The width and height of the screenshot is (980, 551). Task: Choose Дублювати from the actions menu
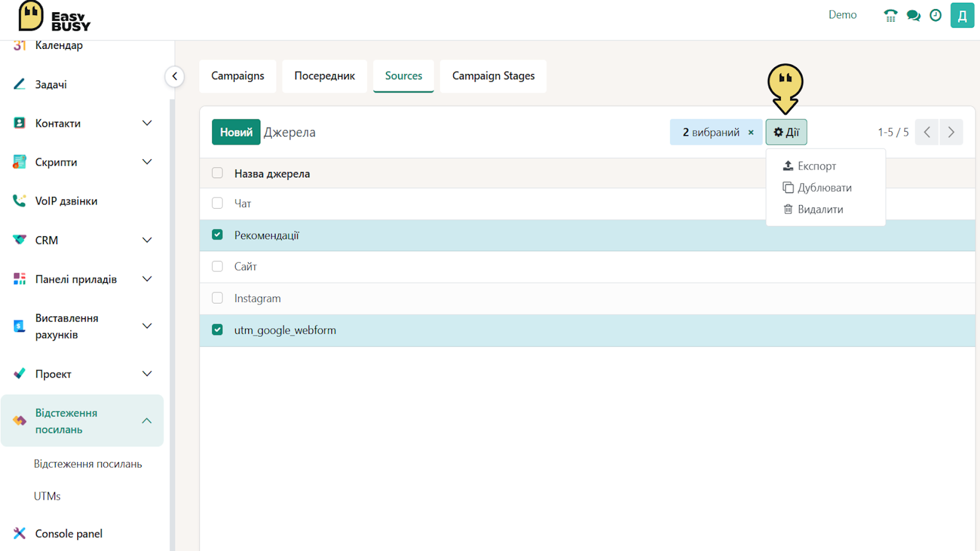click(826, 187)
